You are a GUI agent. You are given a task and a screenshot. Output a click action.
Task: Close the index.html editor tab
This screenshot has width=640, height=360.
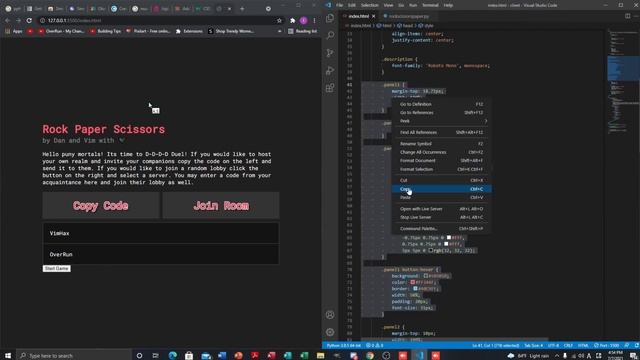[373, 16]
